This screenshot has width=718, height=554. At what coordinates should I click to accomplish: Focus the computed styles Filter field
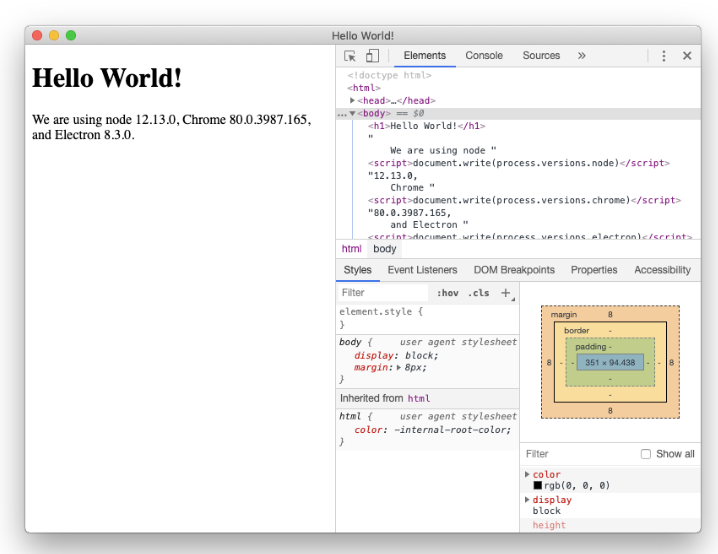(579, 454)
